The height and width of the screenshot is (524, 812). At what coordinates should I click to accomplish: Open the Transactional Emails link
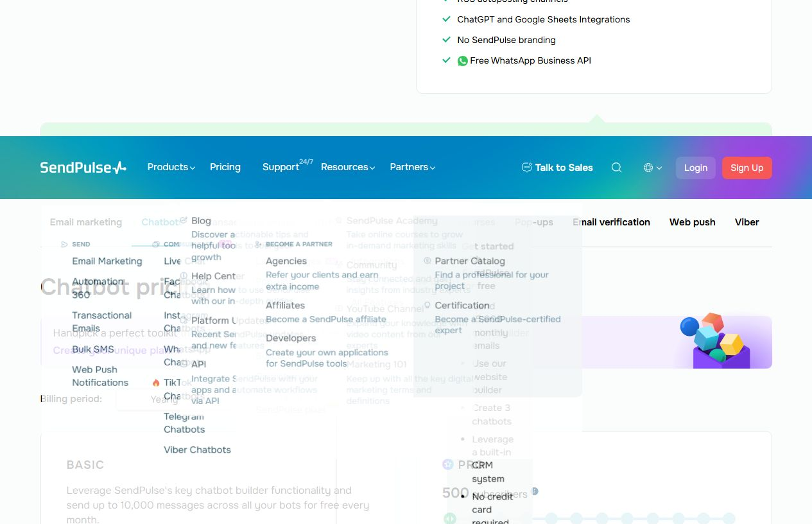pyautogui.click(x=101, y=322)
